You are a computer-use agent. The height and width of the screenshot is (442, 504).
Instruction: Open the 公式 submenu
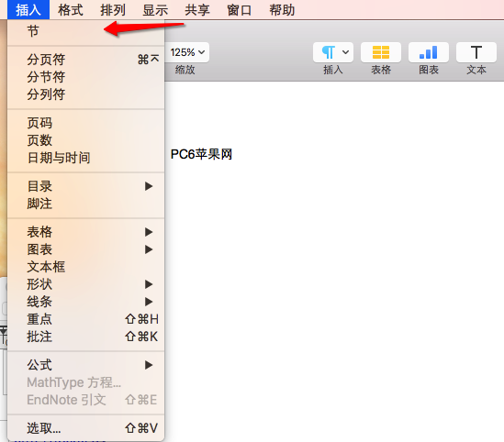[x=85, y=365]
